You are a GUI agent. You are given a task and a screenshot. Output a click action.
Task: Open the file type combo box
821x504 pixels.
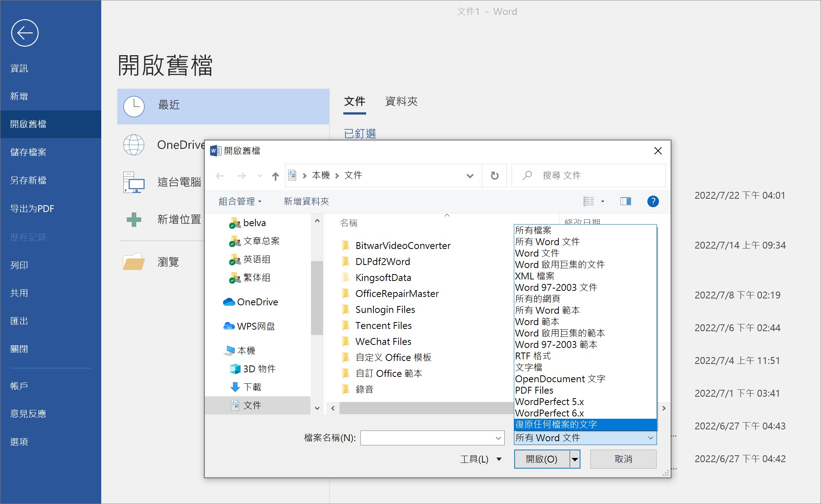(x=585, y=438)
